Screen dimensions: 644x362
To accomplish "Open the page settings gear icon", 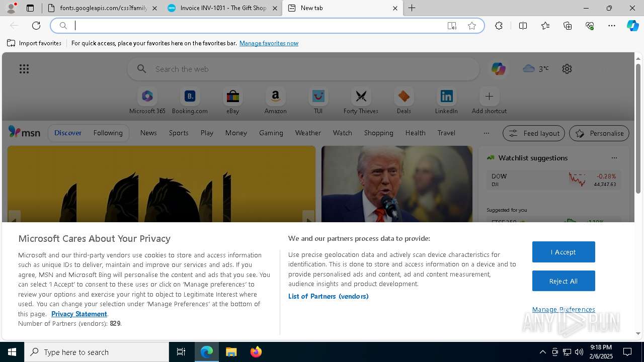I will pos(567,69).
